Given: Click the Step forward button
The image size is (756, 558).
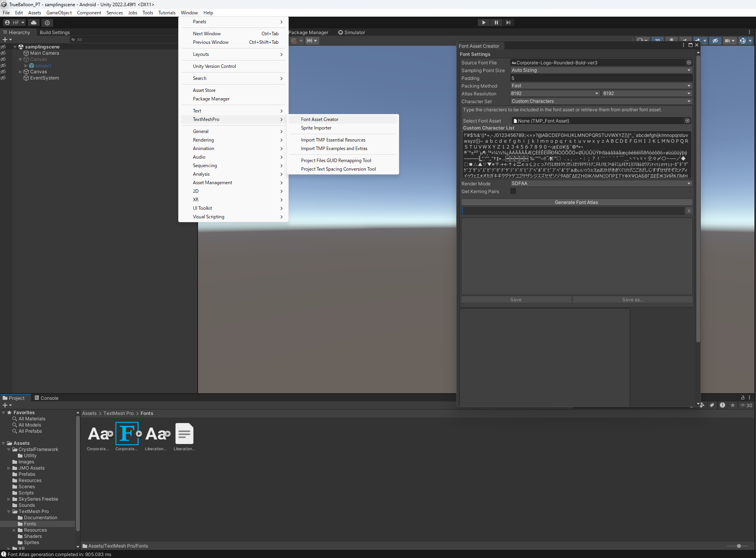Looking at the screenshot, I should pyautogui.click(x=508, y=22).
